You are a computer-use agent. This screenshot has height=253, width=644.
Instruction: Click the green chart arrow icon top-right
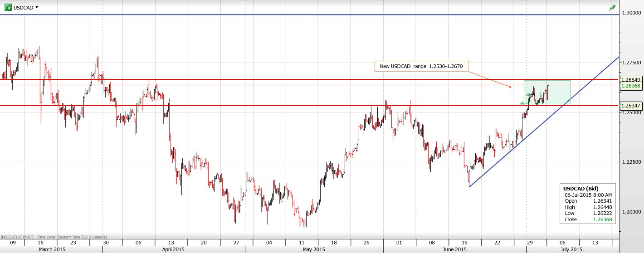(612, 8)
